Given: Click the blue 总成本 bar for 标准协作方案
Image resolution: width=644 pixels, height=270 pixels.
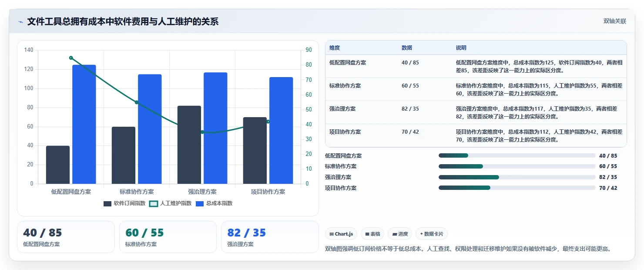Looking at the screenshot, I should coord(150,129).
